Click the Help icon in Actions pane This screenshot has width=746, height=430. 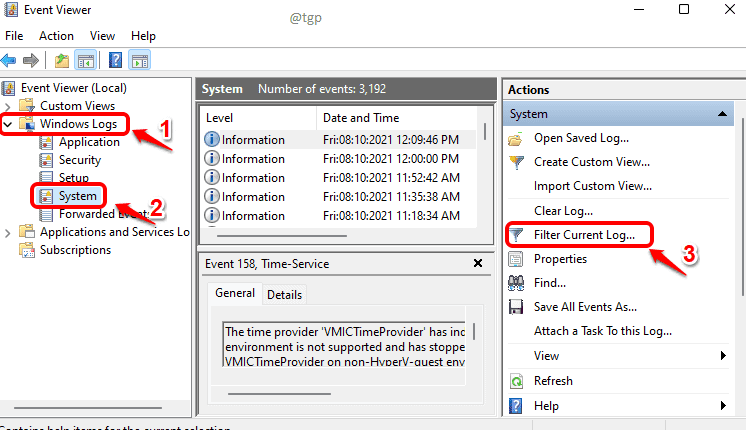pyautogui.click(x=516, y=406)
